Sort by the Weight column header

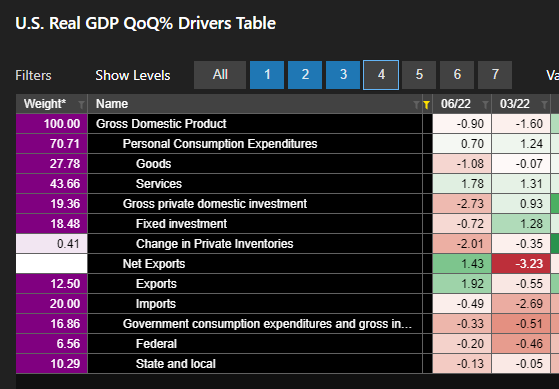[x=45, y=104]
